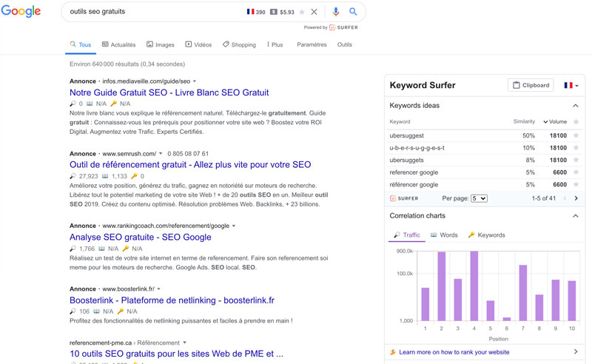592x364 pixels.
Task: Open Per page dropdown set to 5
Action: pyautogui.click(x=479, y=198)
